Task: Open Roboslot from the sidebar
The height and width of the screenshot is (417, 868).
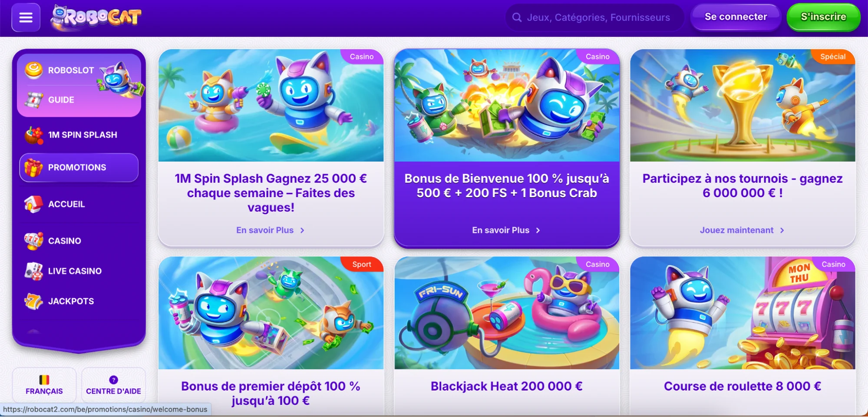Action: point(70,70)
